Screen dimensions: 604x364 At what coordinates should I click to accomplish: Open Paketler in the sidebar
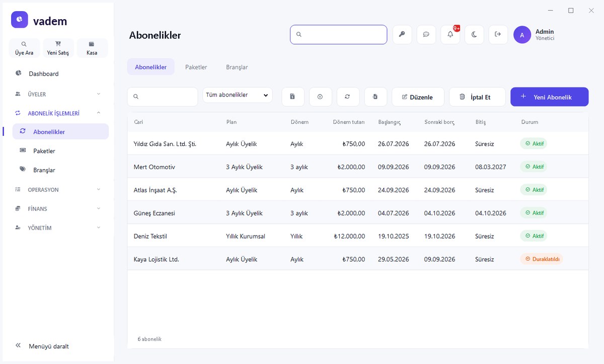click(x=60, y=151)
